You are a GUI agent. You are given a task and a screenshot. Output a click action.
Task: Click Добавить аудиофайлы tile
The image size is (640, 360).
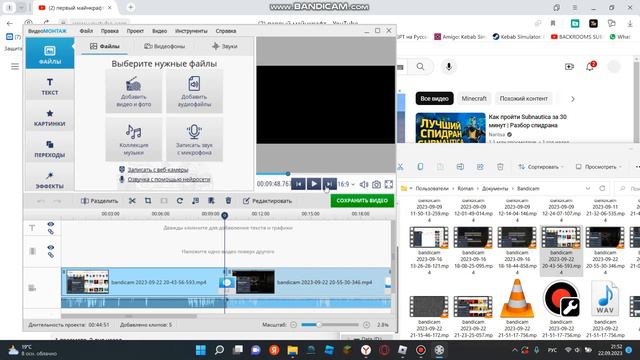[x=194, y=91]
